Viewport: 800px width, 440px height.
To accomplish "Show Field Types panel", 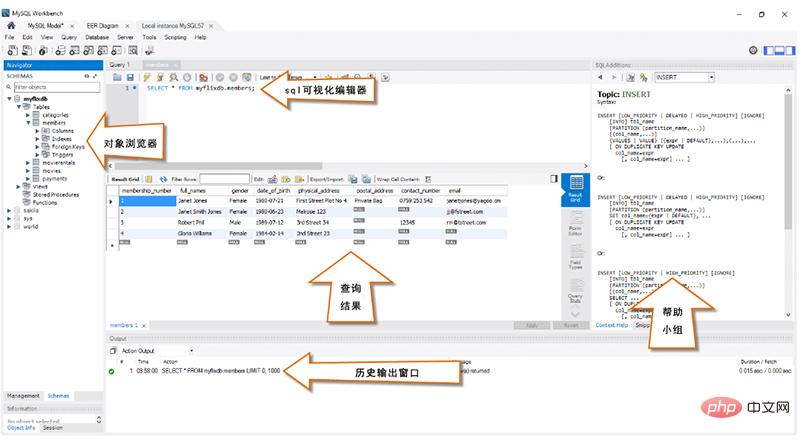I will 576,256.
